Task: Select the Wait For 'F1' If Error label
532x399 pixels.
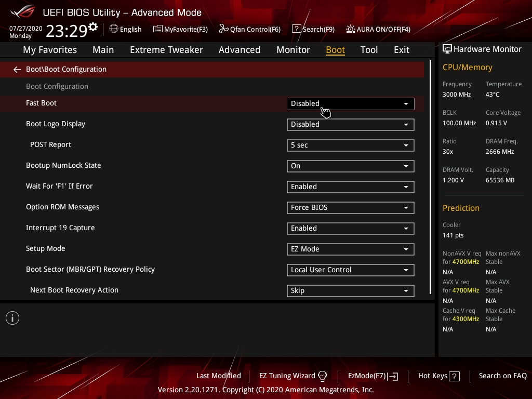Action: pos(59,186)
